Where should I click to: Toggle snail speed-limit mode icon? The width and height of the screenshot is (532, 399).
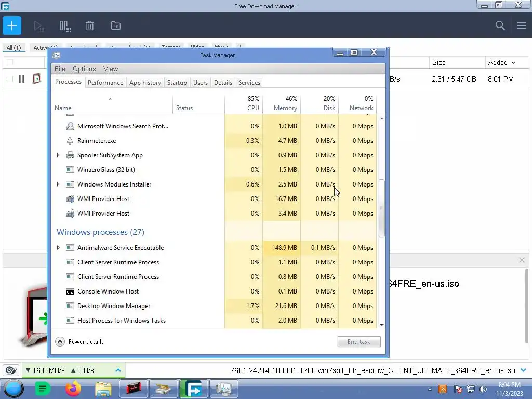[x=11, y=370]
